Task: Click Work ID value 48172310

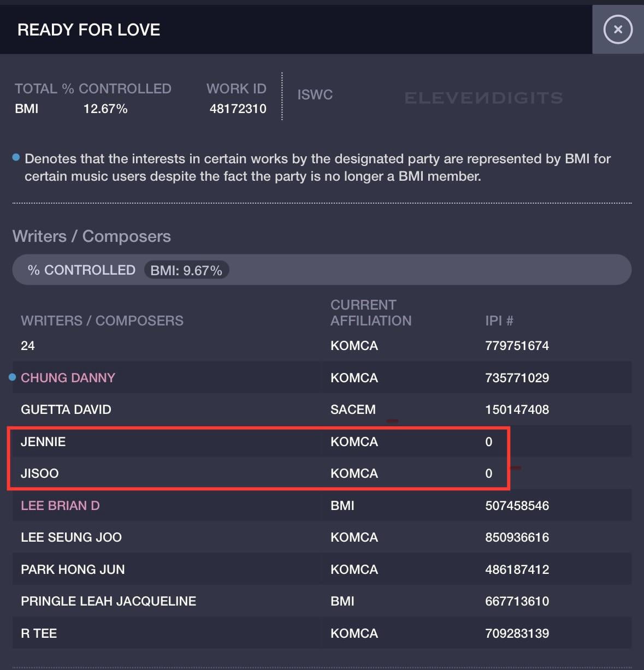Action: pos(238,109)
